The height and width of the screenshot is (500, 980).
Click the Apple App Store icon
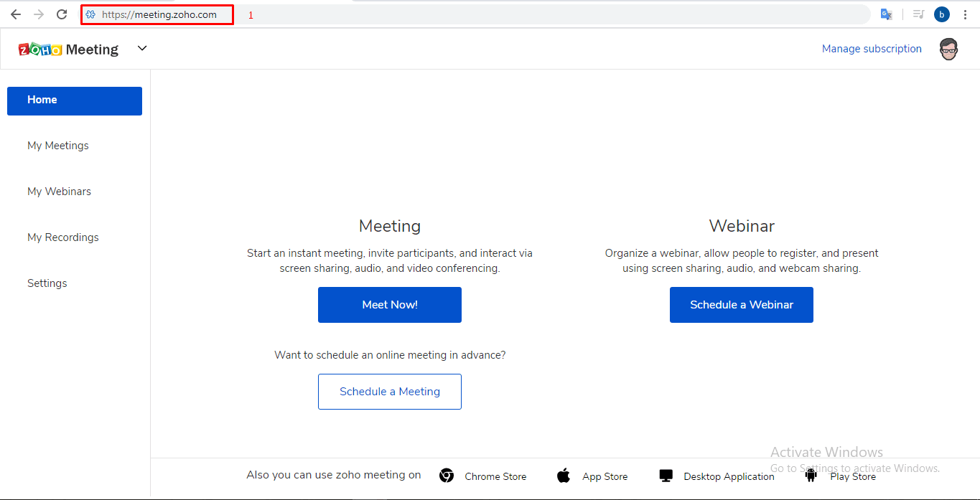coord(564,476)
